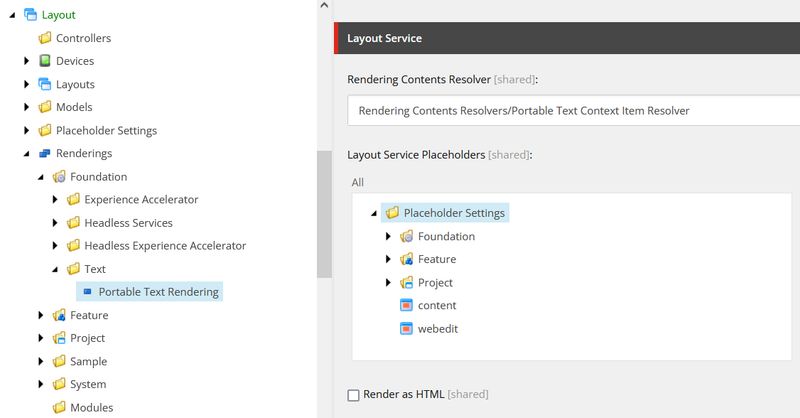
Task: Expand the Headless Experience Accelerator node
Action: (x=55, y=245)
